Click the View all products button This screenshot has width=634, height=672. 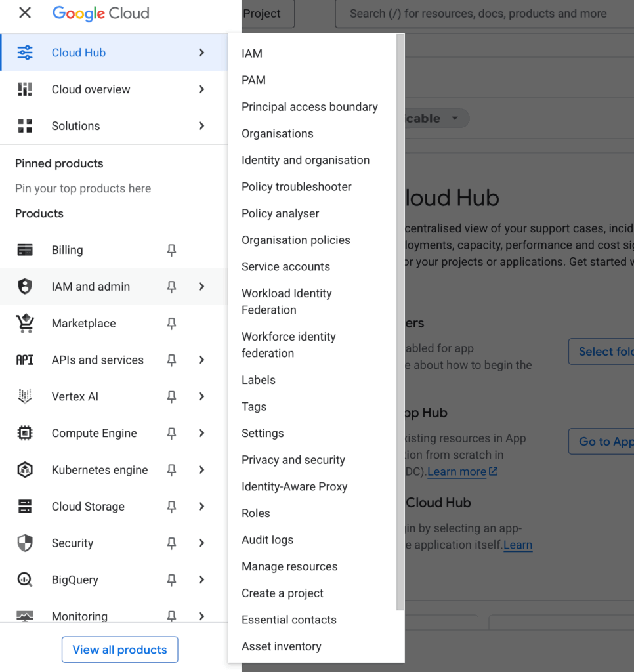tap(119, 649)
